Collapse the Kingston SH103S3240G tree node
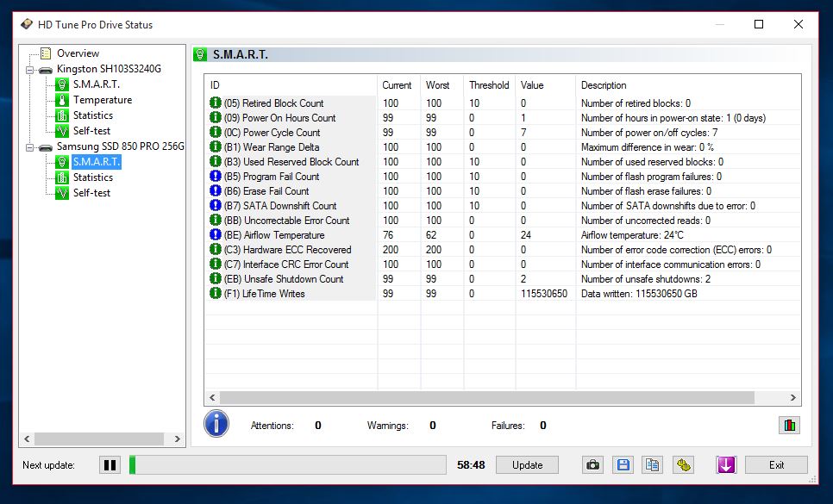The image size is (833, 504). [x=29, y=69]
